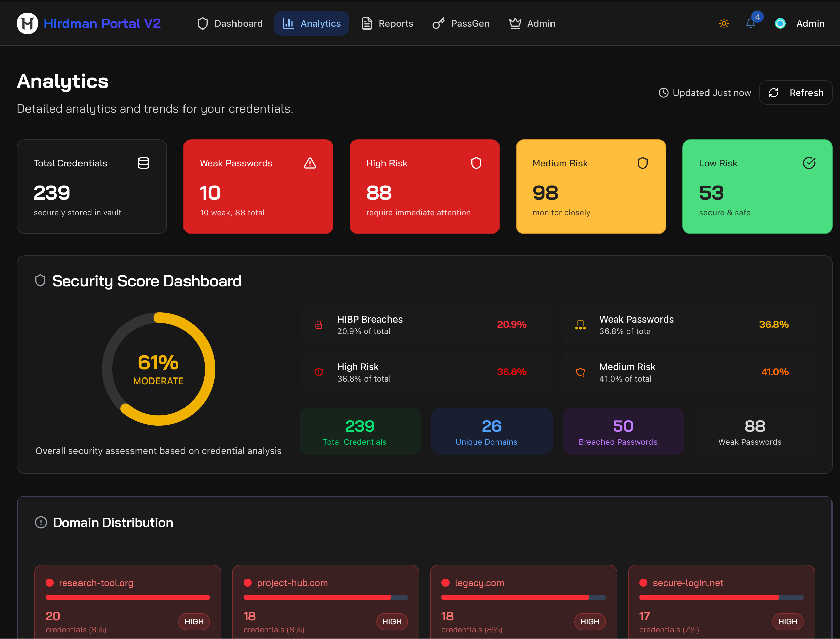The image size is (840, 639).
Task: Open the Admin profile avatar
Action: [x=781, y=23]
